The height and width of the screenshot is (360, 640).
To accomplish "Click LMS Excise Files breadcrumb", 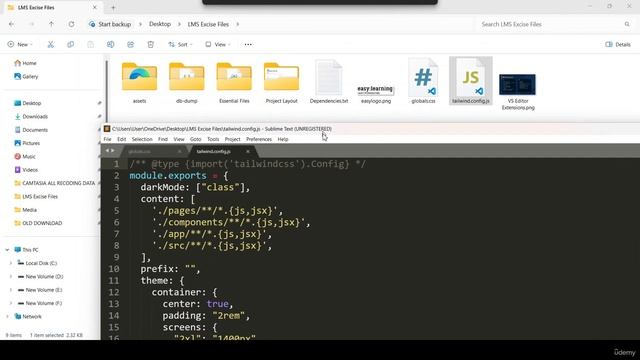I will click(x=208, y=24).
